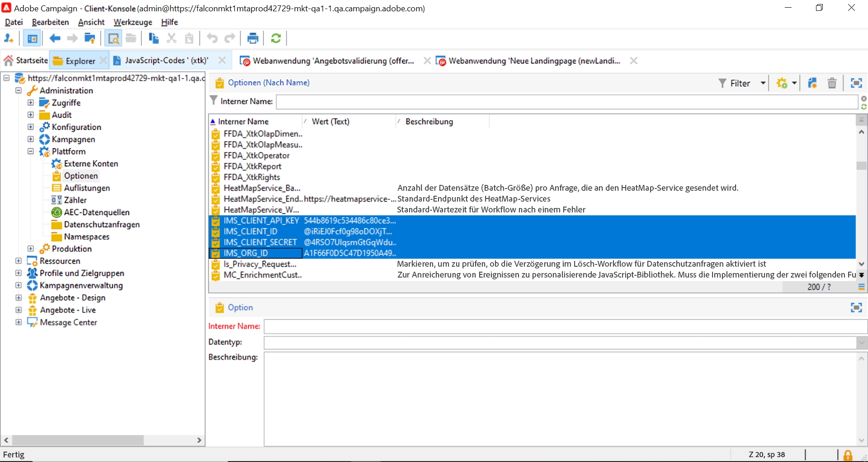Expand the Ressourcen tree node
This screenshot has width=868, height=462.
tap(19, 261)
